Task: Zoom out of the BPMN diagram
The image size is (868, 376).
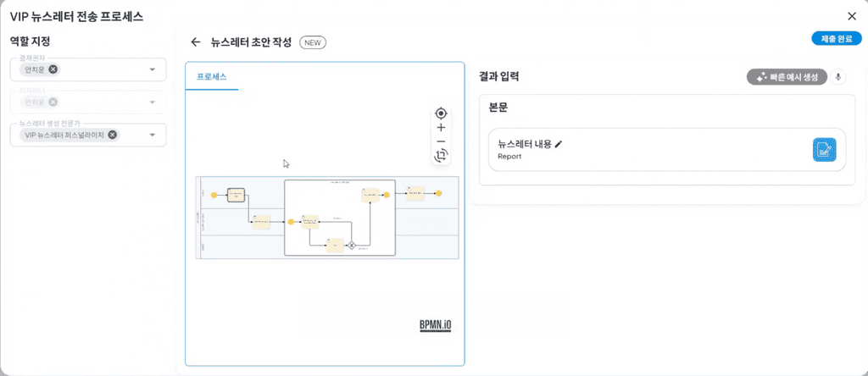Action: (x=441, y=141)
